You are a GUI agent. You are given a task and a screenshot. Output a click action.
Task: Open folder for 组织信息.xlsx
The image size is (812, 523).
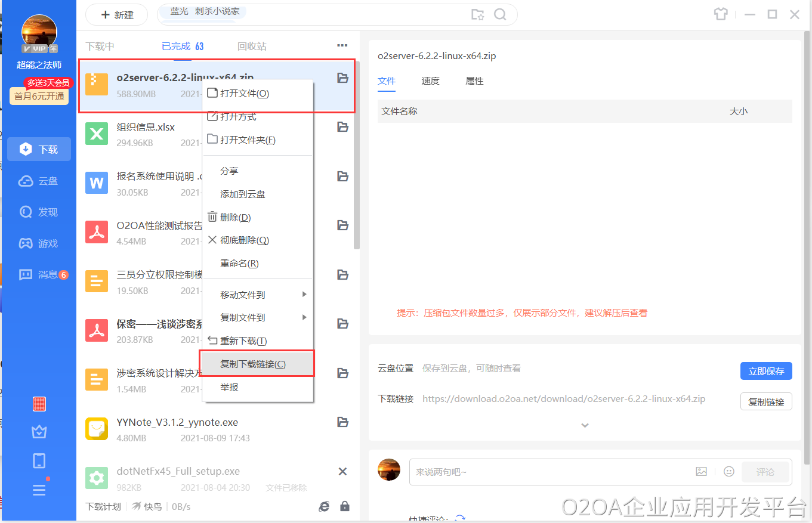pyautogui.click(x=342, y=127)
